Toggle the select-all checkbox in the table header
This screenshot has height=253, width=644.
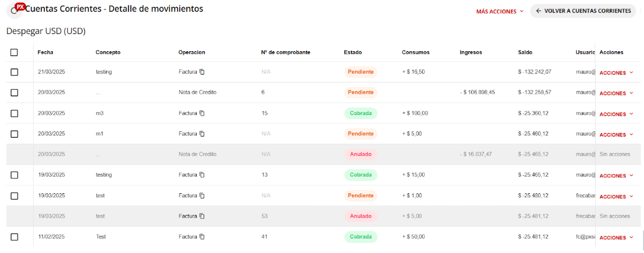[14, 52]
